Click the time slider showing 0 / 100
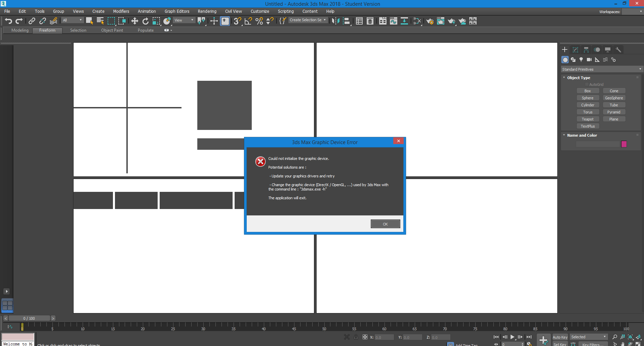The width and height of the screenshot is (644, 346). 29,318
